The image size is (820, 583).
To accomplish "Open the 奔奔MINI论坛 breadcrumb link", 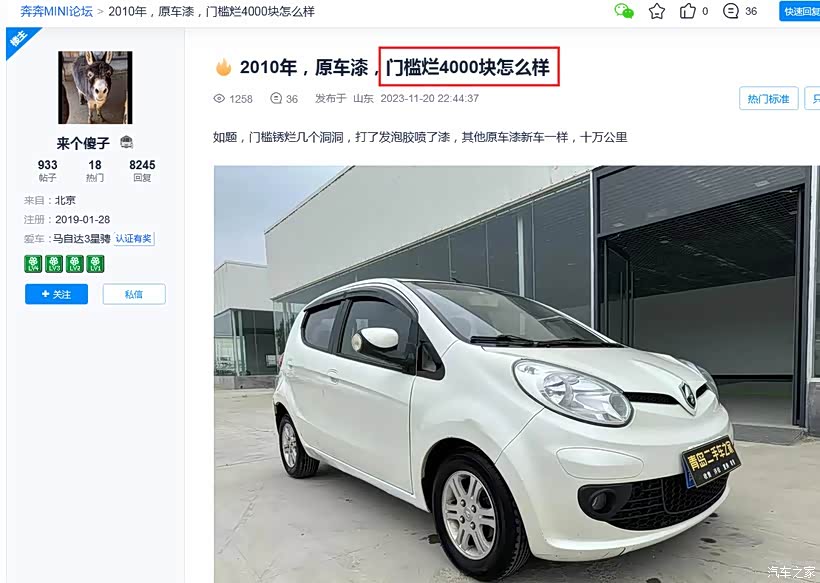I will click(x=56, y=11).
